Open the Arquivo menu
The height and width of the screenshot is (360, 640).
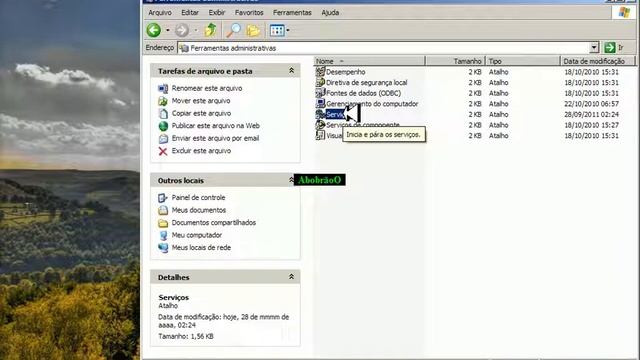click(x=160, y=13)
